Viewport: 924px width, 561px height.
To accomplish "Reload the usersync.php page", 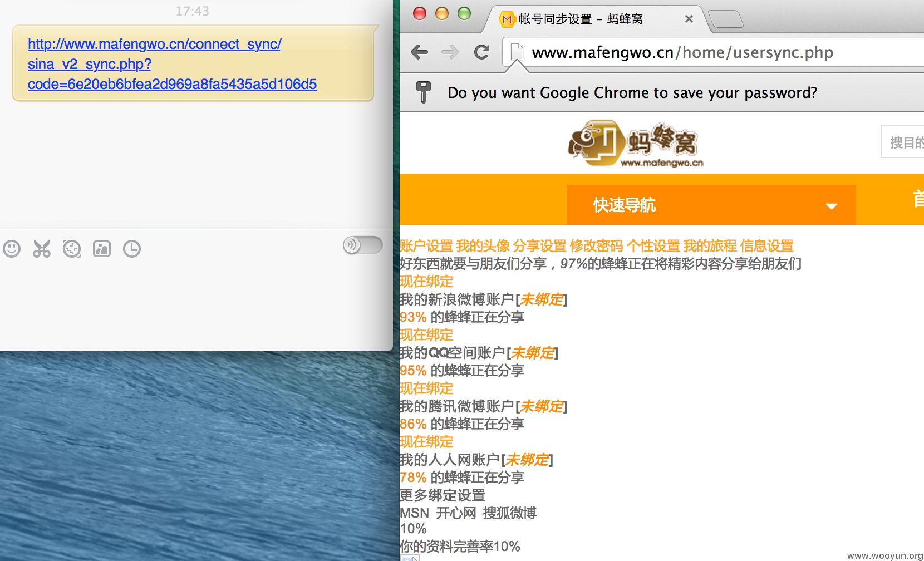I will click(481, 52).
